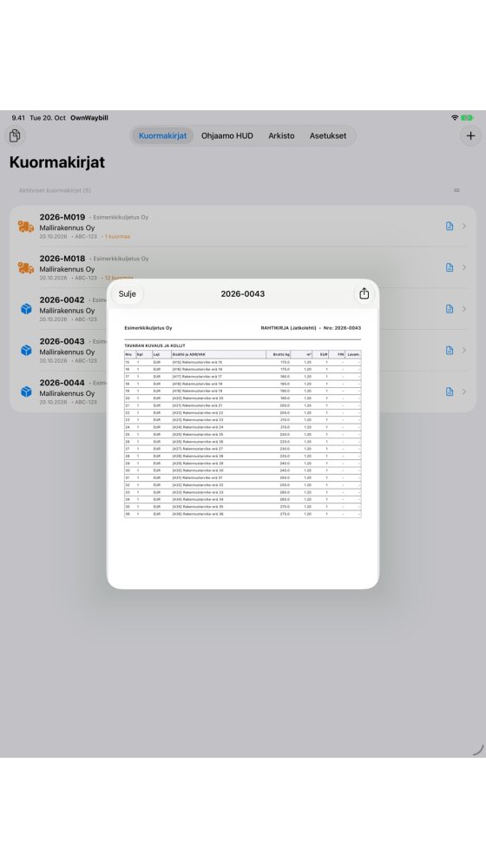Tap the orange truck icon for 2026-M018
The height and width of the screenshot is (868, 486).
point(26,268)
